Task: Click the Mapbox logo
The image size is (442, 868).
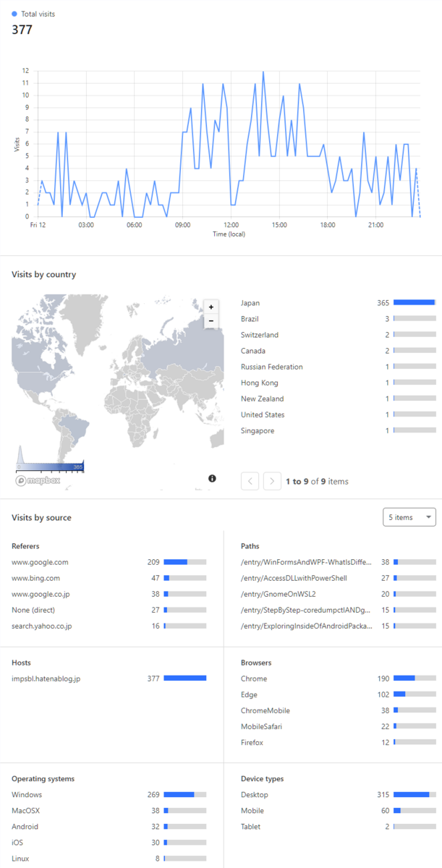Action: tap(39, 480)
